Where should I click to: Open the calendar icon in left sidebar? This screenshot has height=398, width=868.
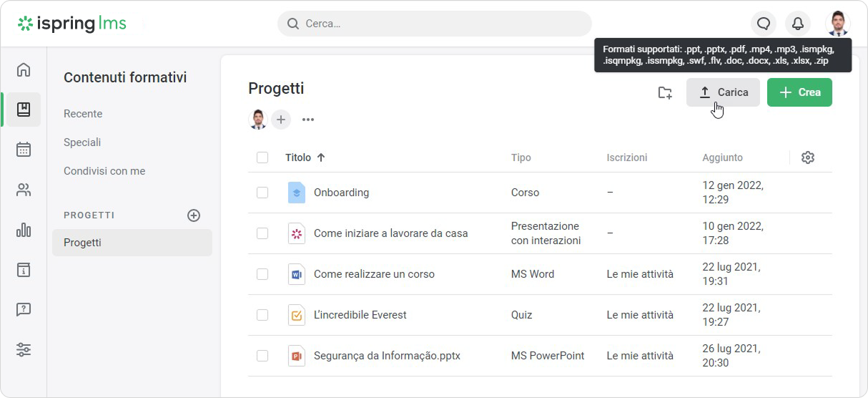click(x=24, y=150)
